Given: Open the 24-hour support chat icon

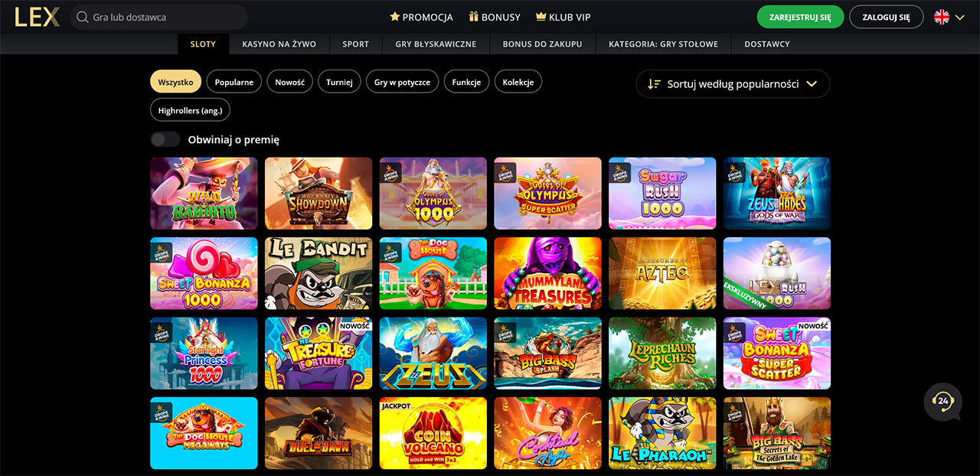Looking at the screenshot, I should pyautogui.click(x=942, y=402).
